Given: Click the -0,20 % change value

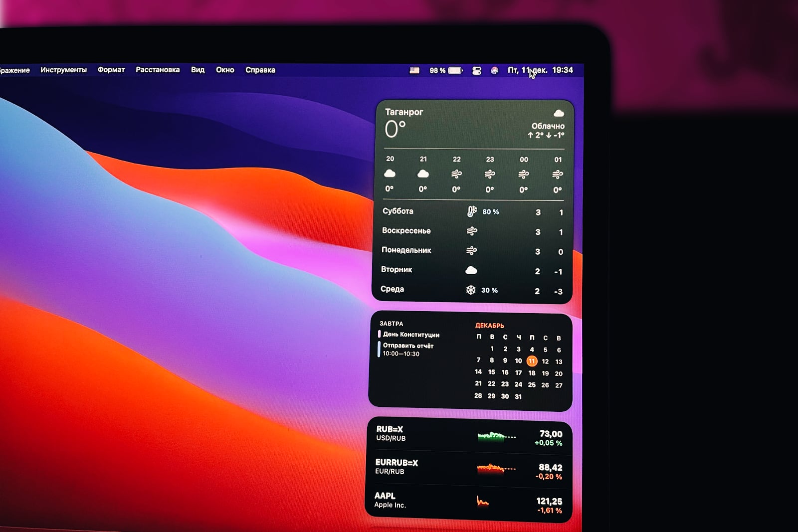Looking at the screenshot, I should [x=549, y=477].
